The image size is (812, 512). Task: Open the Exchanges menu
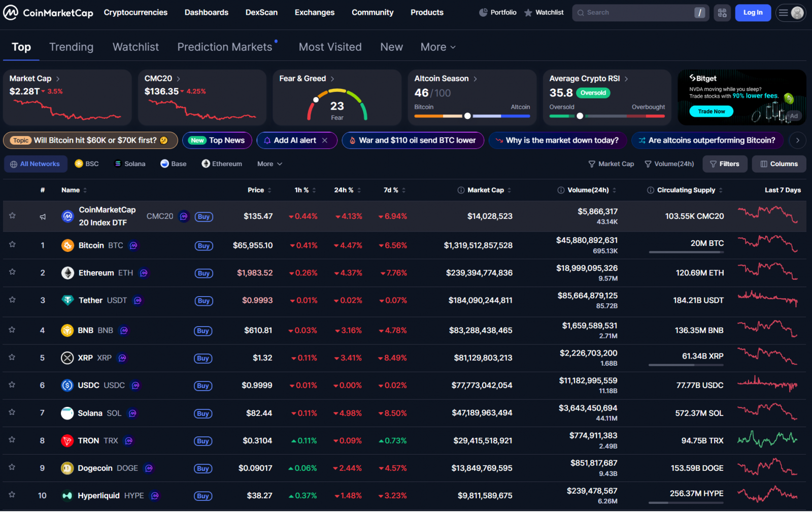(x=314, y=13)
